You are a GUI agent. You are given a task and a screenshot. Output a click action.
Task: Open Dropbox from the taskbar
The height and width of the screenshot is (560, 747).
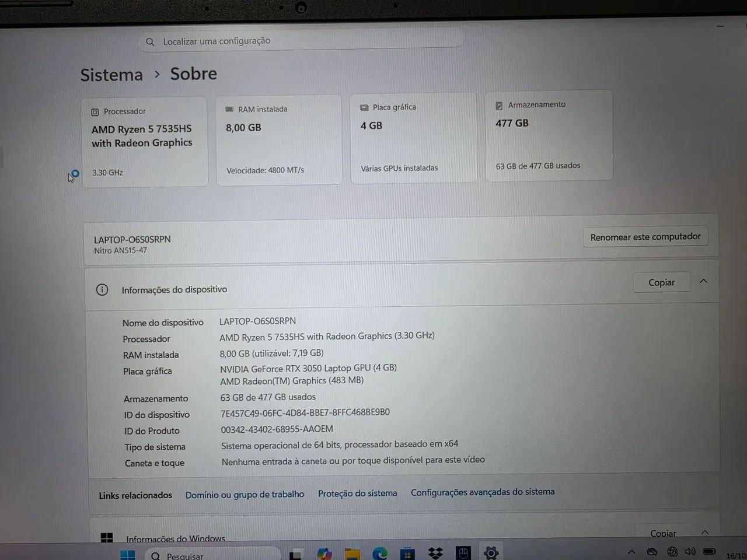point(435,552)
